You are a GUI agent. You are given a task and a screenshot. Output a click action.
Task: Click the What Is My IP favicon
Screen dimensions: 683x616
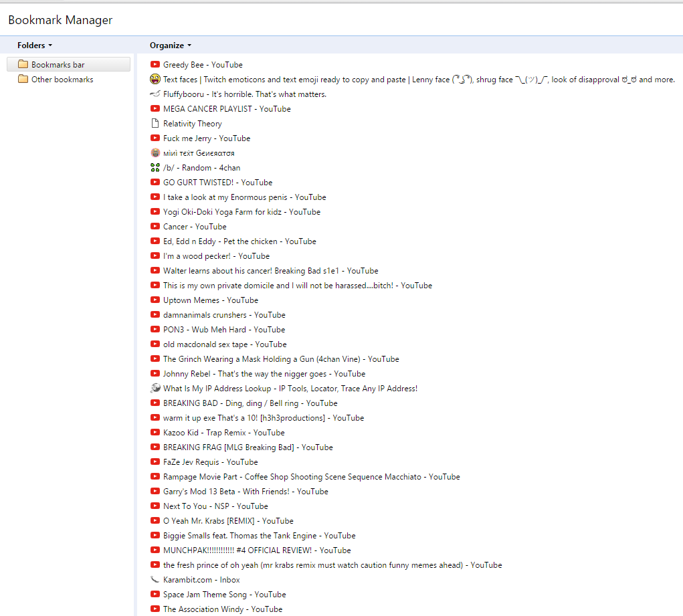pos(155,388)
